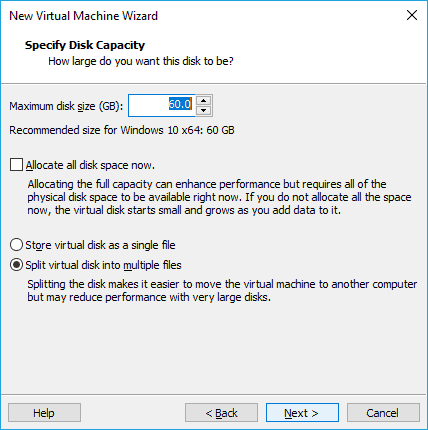The height and width of the screenshot is (430, 428).
Task: Go to previous step with Back button
Action: point(221,413)
